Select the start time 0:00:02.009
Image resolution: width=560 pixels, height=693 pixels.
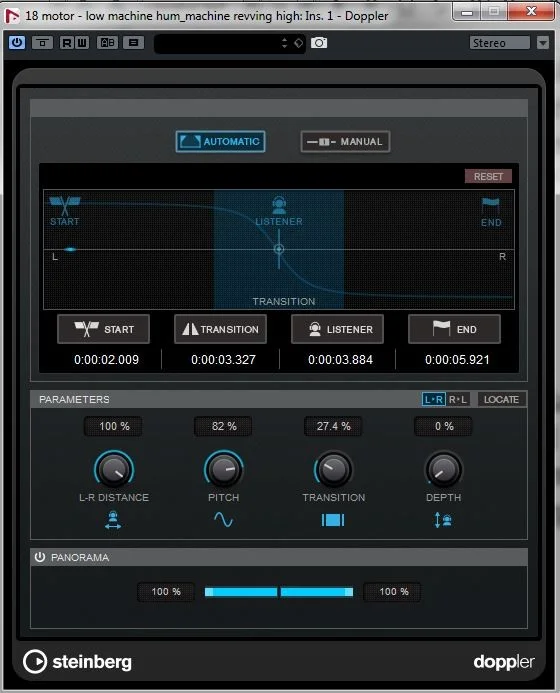(106, 360)
